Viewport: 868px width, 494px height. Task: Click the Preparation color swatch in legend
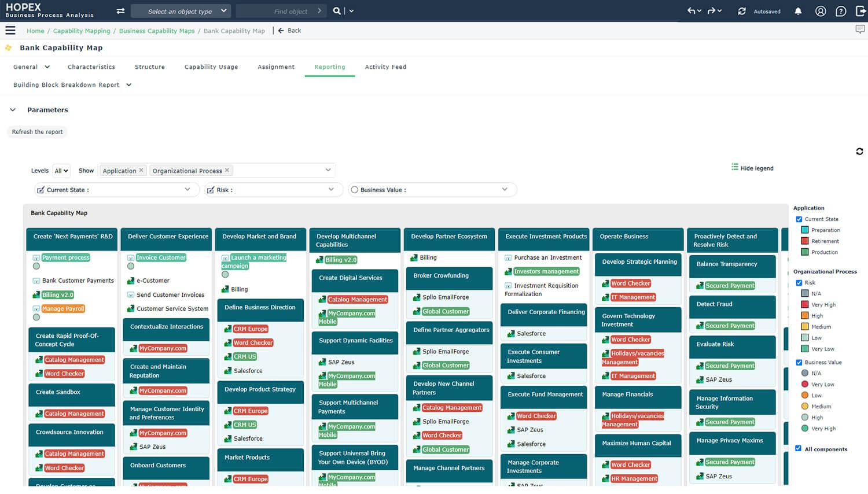coord(804,230)
